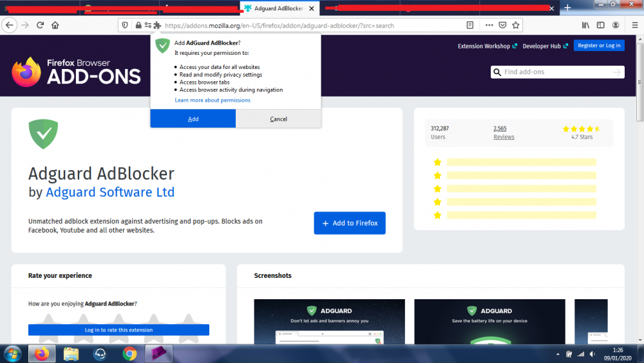Open Firefox account icon
Image resolution: width=644 pixels, height=363 pixels.
click(616, 25)
